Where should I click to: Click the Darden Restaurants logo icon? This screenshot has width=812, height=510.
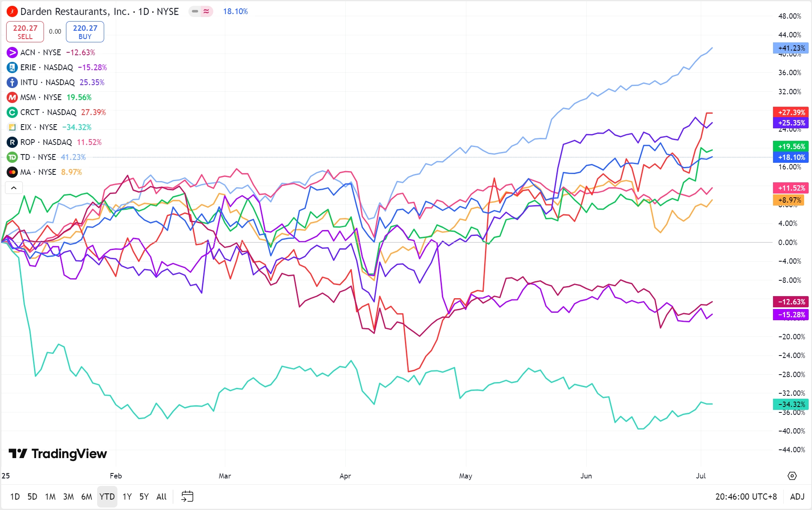point(12,12)
